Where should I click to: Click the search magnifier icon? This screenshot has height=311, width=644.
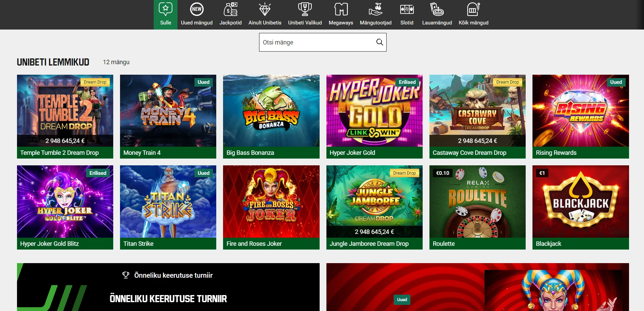(x=379, y=42)
